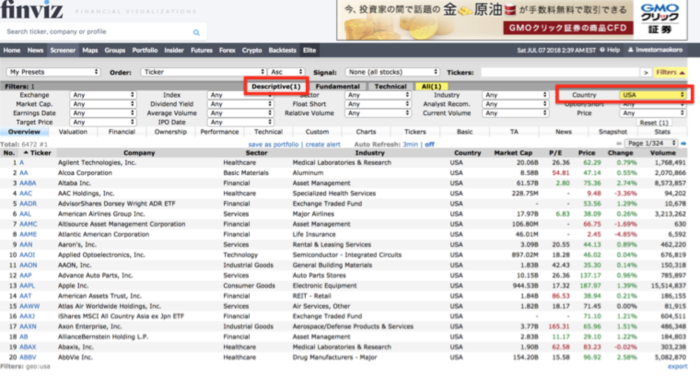
Task: Sort by Ticker column header
Action: coord(40,153)
